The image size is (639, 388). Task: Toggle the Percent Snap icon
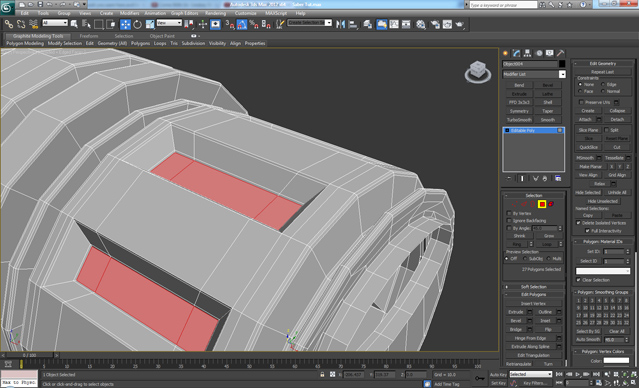coord(254,24)
